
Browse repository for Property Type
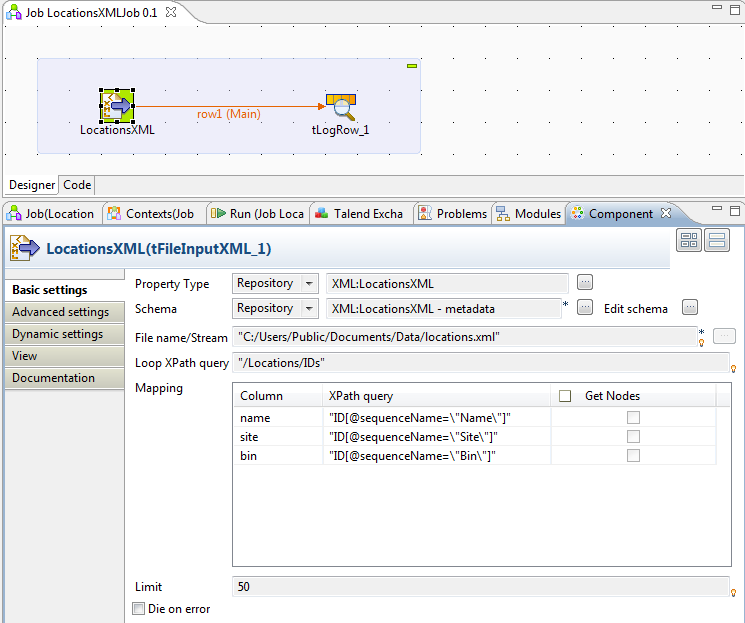(x=585, y=282)
